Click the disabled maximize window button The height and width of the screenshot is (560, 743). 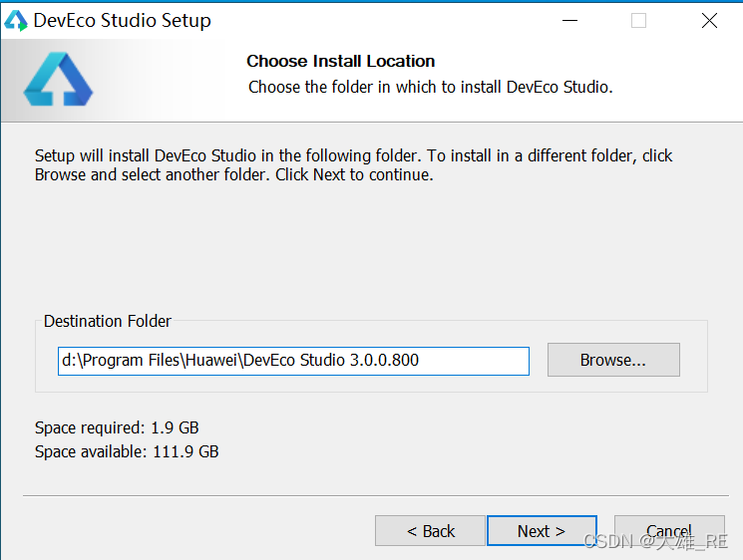(x=638, y=21)
